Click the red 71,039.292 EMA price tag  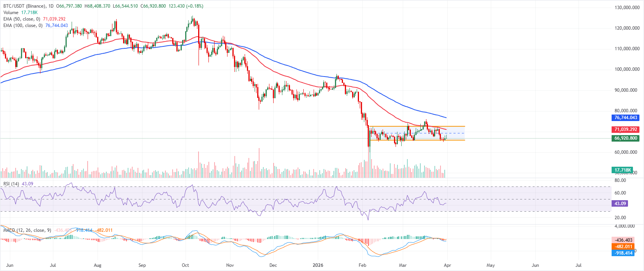625,129
